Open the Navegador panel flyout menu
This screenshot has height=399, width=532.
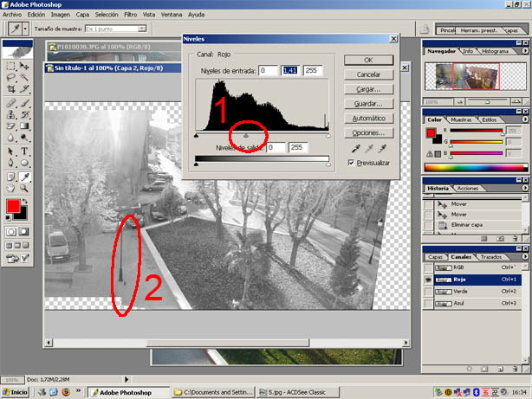point(525,51)
